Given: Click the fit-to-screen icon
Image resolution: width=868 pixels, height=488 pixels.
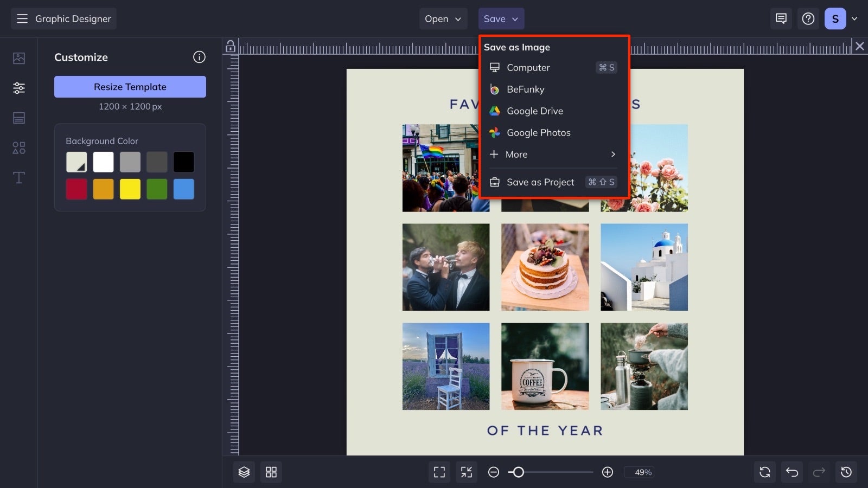Looking at the screenshot, I should (x=465, y=472).
